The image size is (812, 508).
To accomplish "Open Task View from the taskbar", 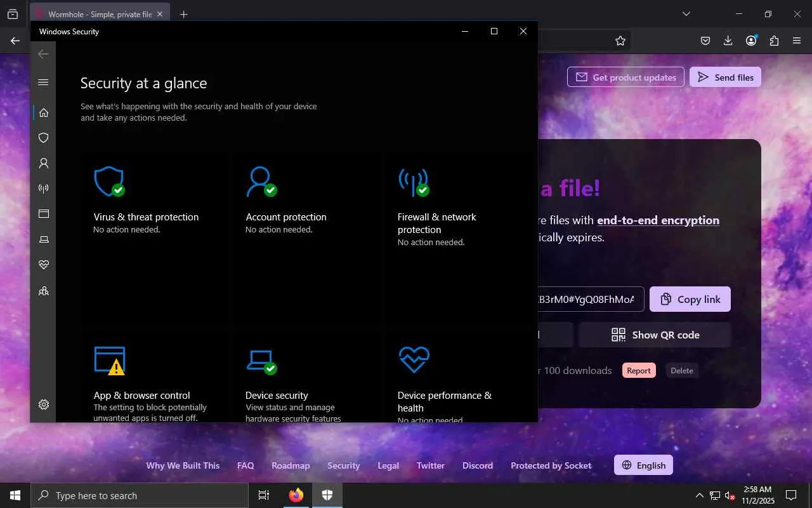I will tap(264, 495).
